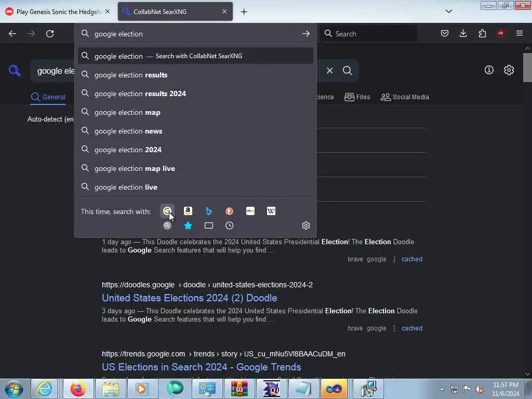Open the Pocket save button
The image size is (532, 399).
point(445,33)
